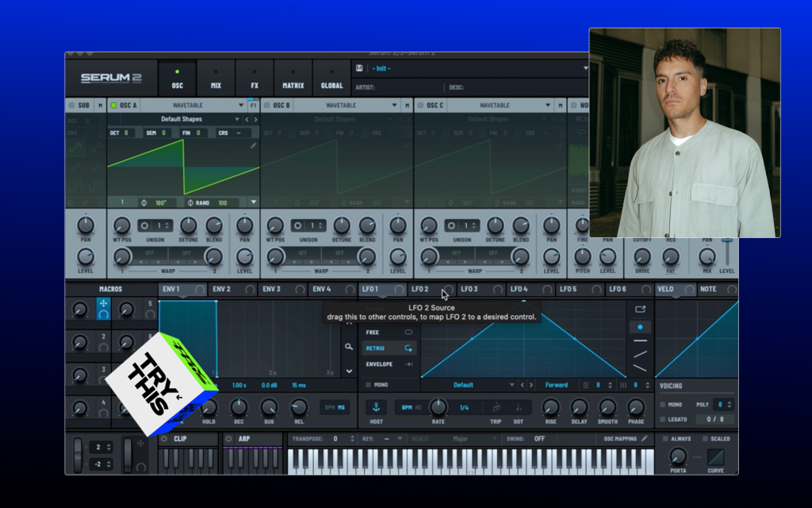Click the Host anchor icon in LFO

point(376,406)
